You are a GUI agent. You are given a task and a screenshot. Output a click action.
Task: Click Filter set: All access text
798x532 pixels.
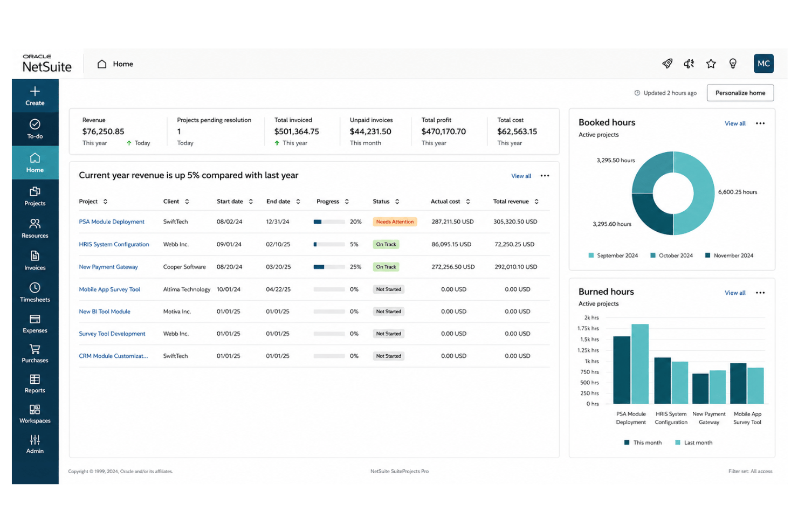click(x=750, y=471)
